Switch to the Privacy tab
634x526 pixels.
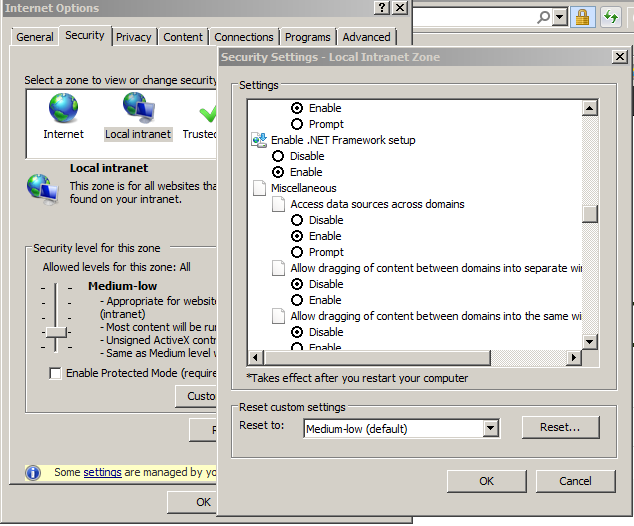coord(133,37)
